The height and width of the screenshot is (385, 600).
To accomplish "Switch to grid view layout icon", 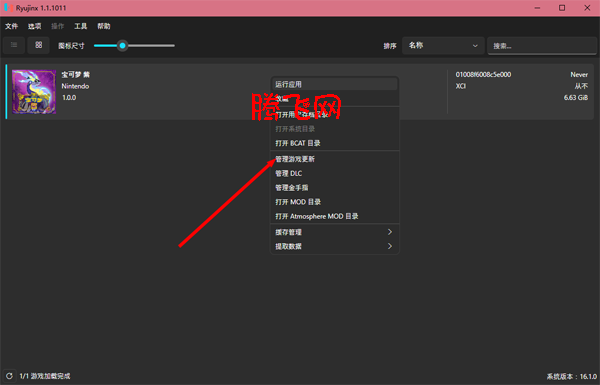I will click(39, 45).
